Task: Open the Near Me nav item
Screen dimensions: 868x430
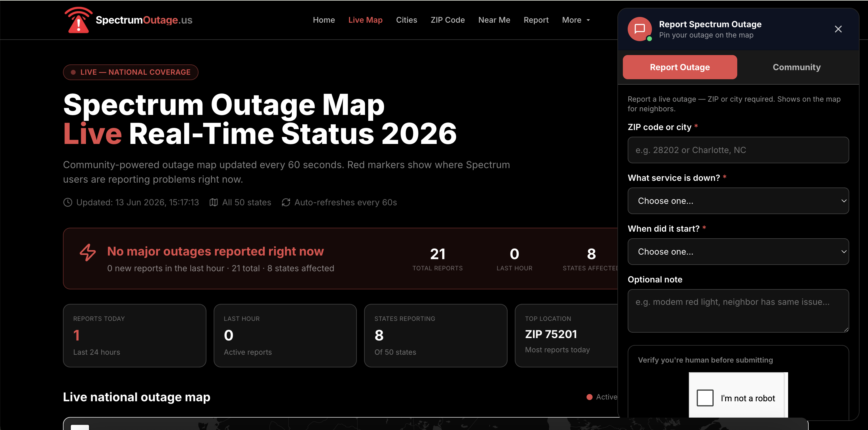Action: click(x=494, y=20)
